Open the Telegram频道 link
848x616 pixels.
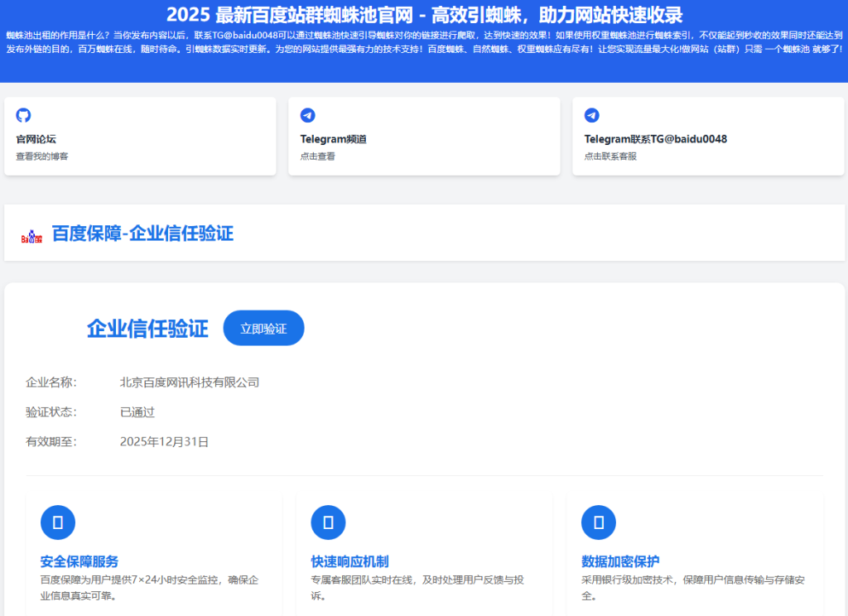click(x=333, y=139)
